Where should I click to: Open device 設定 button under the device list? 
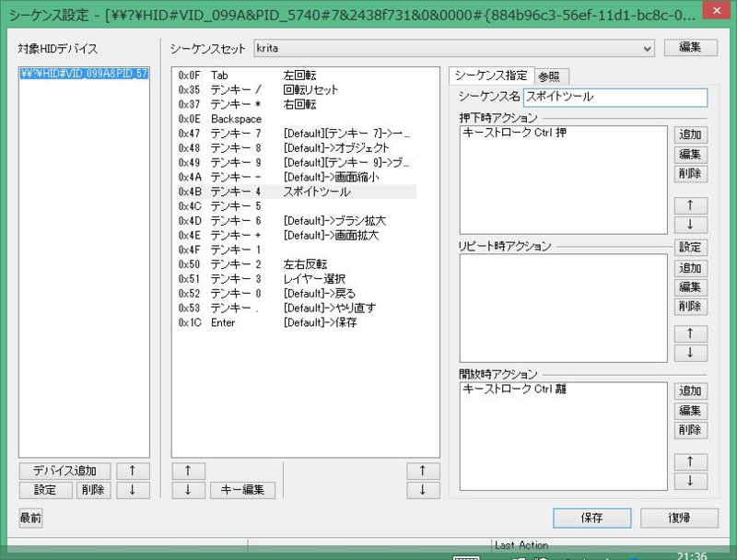coord(45,490)
